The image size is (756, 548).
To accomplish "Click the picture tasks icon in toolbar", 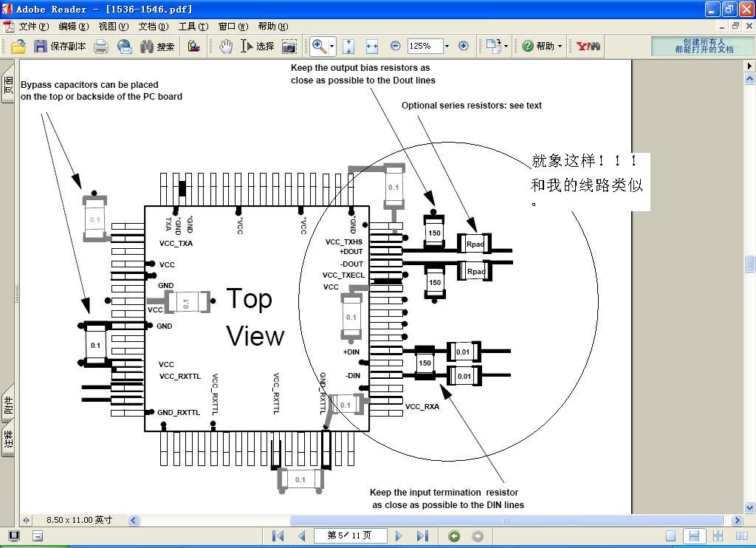I will [x=194, y=47].
